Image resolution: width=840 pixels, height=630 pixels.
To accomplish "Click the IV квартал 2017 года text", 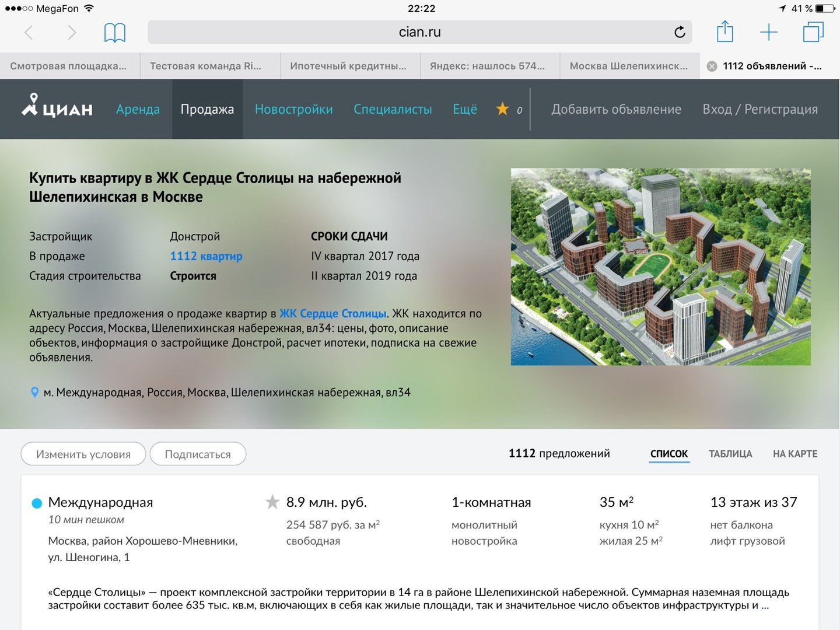I will point(365,256).
